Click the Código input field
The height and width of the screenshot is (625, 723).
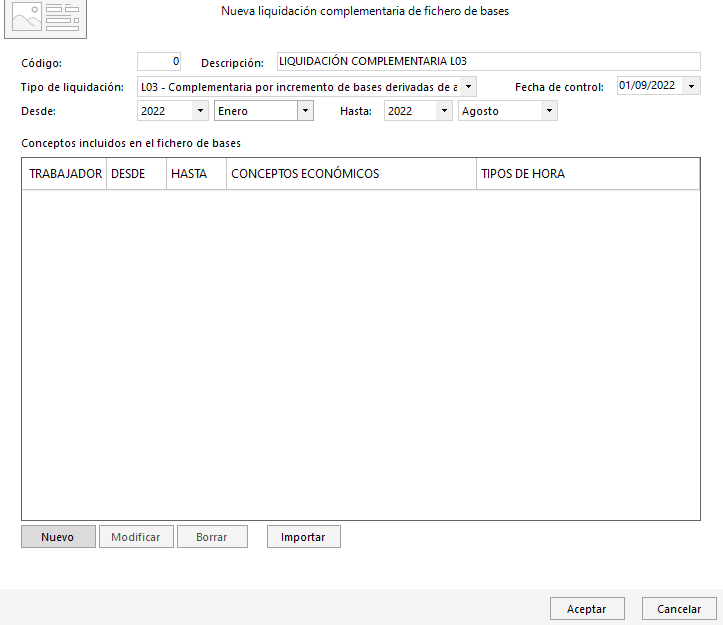(x=159, y=62)
